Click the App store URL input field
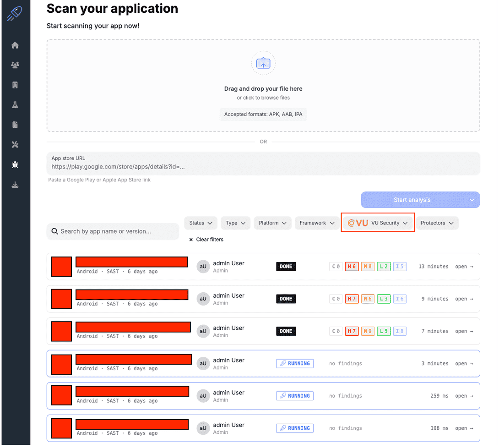Screen dimensions: 499x448 [x=263, y=164]
